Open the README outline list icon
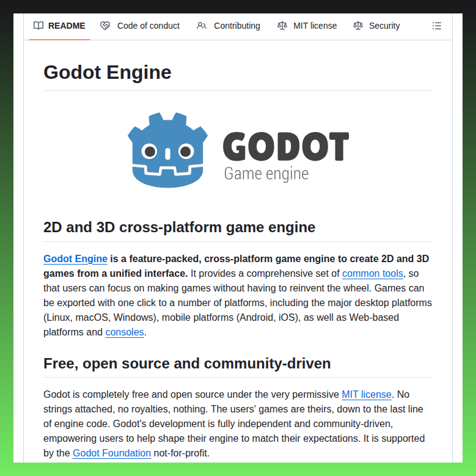Viewport: 476px width, 476px height. pos(436,26)
